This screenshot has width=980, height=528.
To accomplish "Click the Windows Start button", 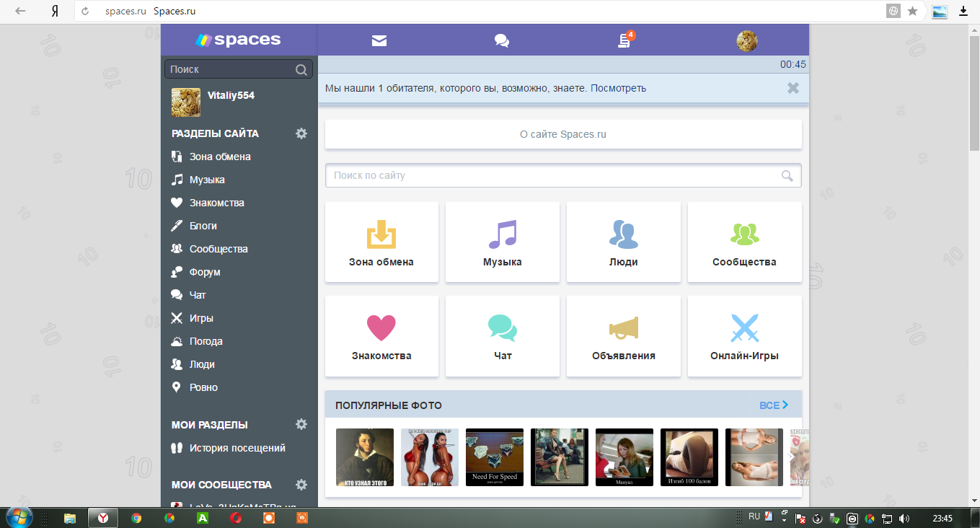I will 19,517.
